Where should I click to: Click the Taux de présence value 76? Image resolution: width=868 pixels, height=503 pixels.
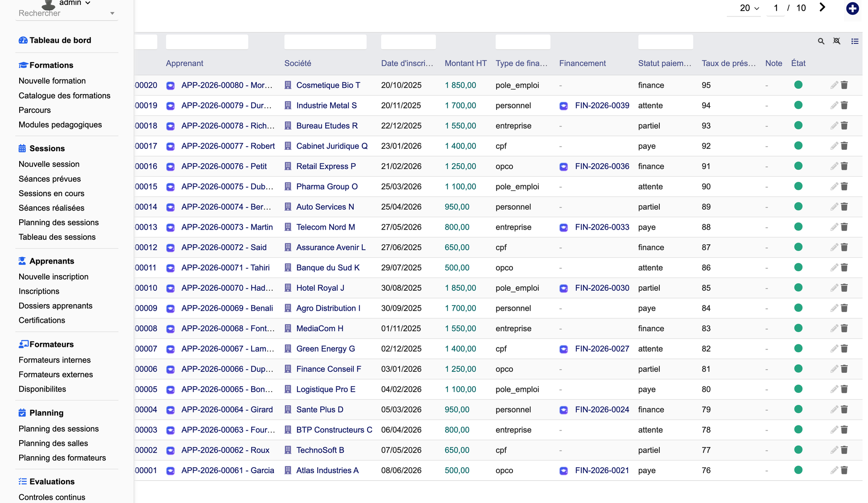point(706,470)
